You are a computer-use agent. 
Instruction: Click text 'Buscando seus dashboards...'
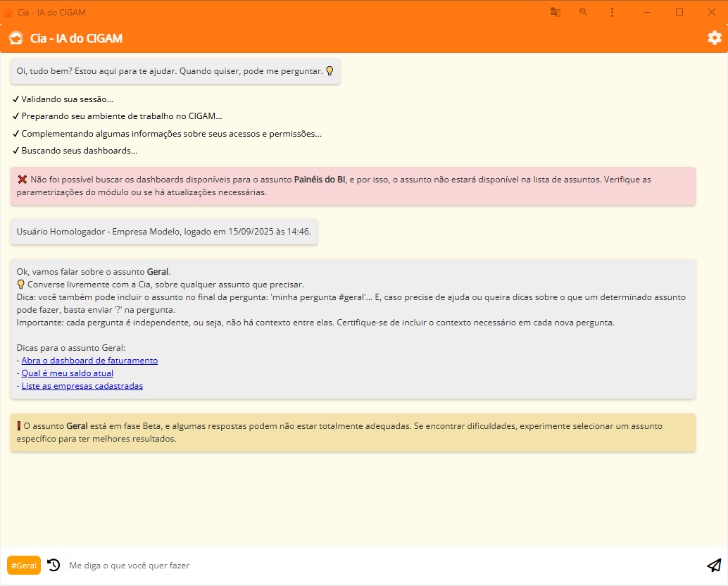coord(80,151)
